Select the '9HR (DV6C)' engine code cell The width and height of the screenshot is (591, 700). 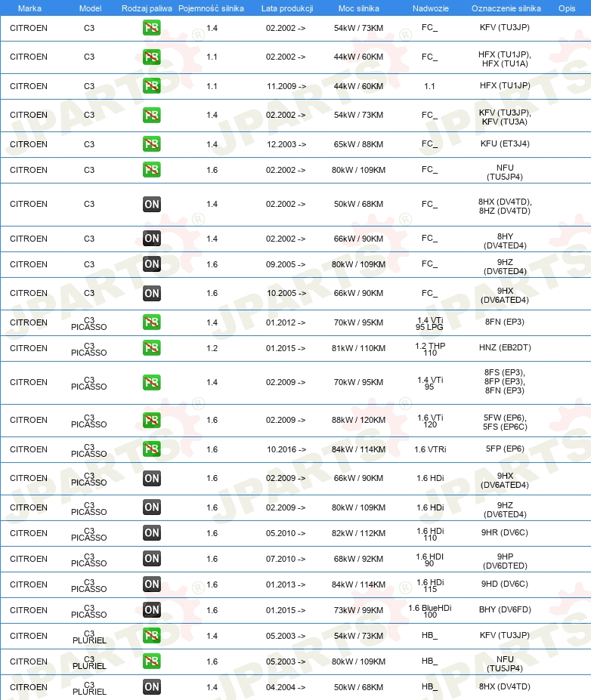(505, 532)
